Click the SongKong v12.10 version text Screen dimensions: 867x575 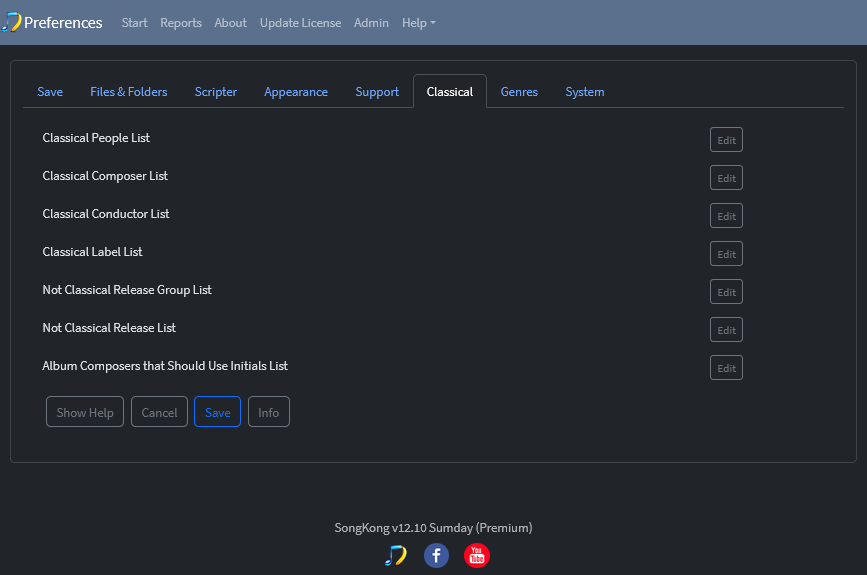tap(434, 528)
